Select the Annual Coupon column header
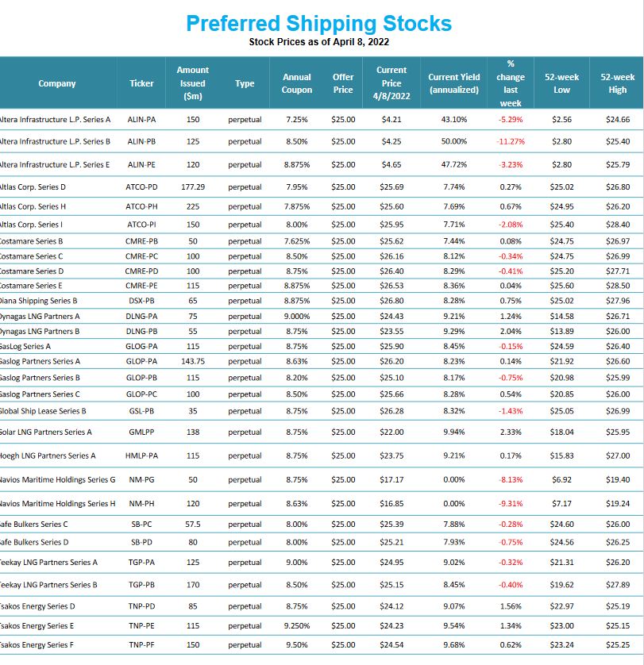 [x=297, y=83]
